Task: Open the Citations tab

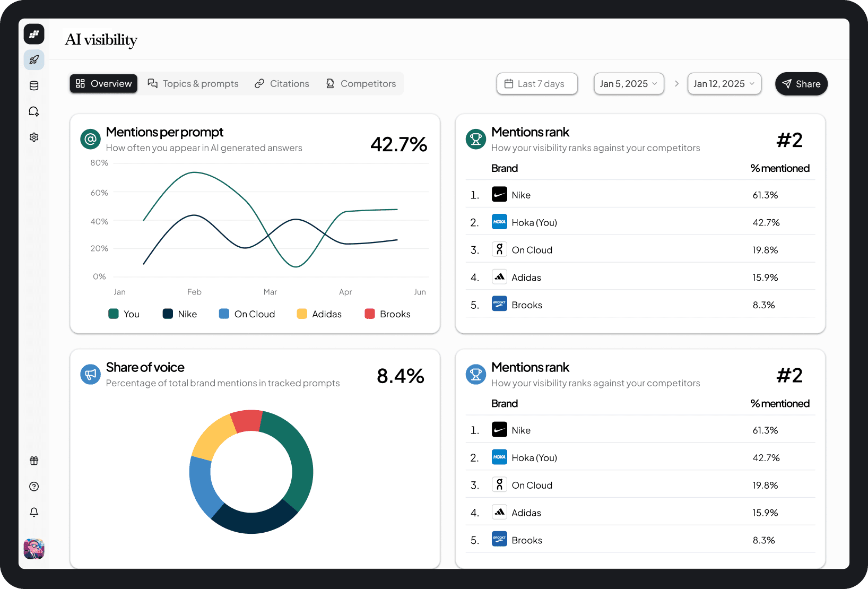Action: [x=282, y=84]
